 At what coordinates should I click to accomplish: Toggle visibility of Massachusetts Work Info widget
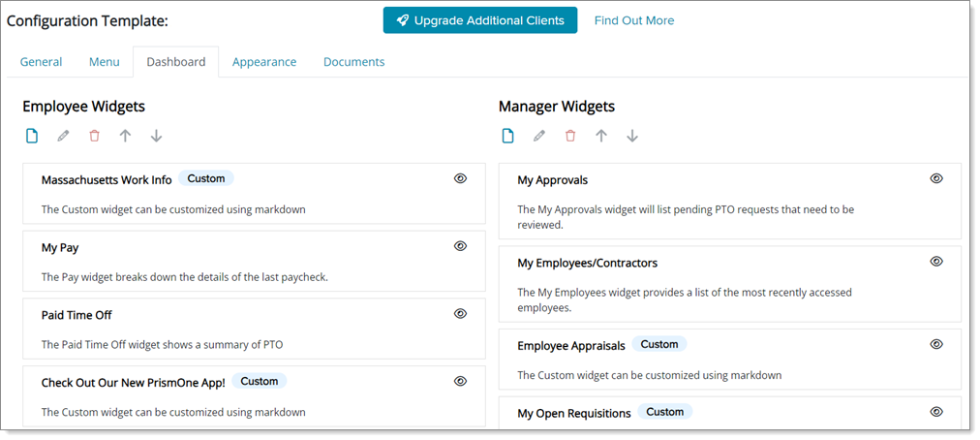point(461,178)
